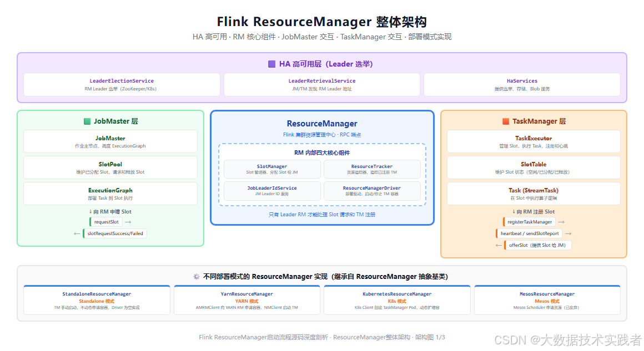This screenshot has width=644, height=351.
Task: Click the slotRequestSuccess/Failed tag
Action: pyautogui.click(x=115, y=233)
